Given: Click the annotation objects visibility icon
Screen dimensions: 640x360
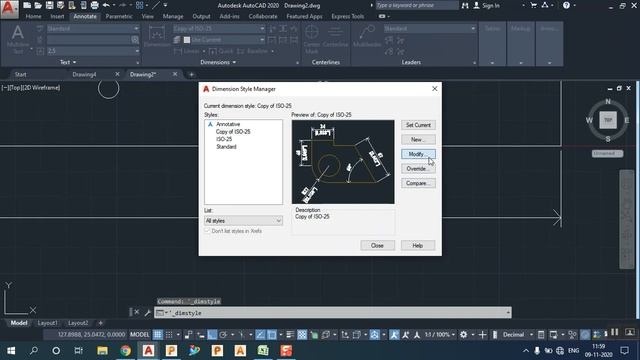Looking at the screenshot, I should coord(394,335).
